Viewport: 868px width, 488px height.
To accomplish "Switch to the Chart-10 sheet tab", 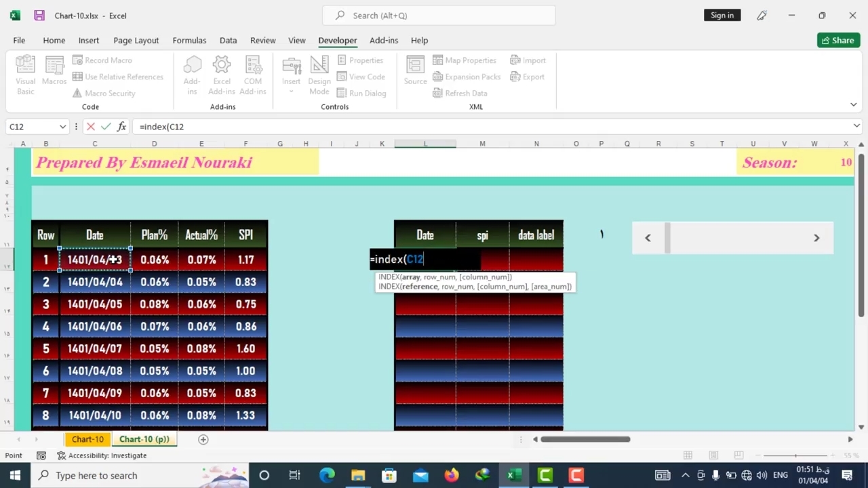I will pyautogui.click(x=87, y=439).
